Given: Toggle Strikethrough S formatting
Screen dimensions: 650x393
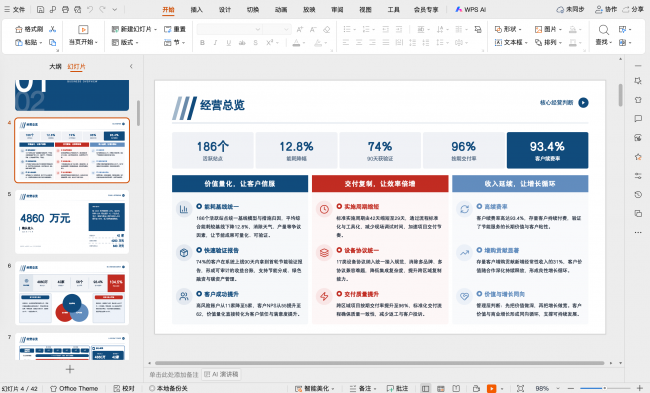Looking at the screenshot, I should [x=255, y=43].
